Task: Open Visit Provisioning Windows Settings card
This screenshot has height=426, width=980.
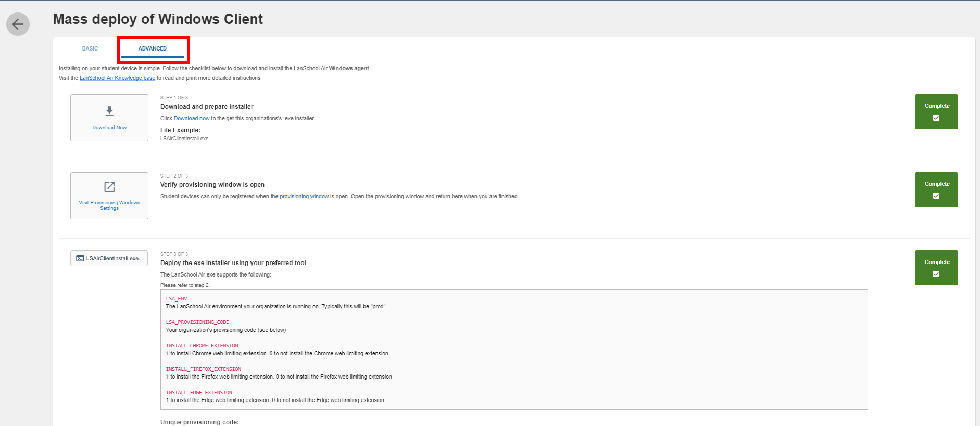Action: [x=109, y=196]
